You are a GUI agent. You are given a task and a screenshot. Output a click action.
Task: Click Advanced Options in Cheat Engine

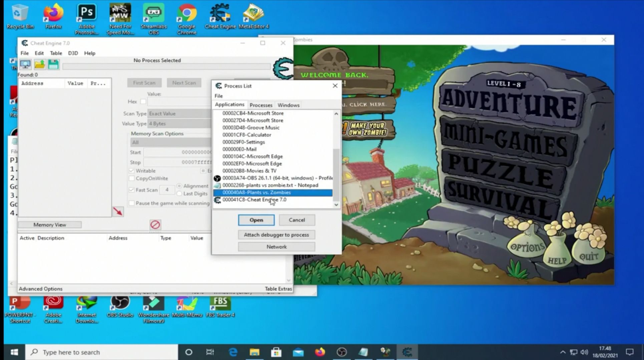coord(40,289)
